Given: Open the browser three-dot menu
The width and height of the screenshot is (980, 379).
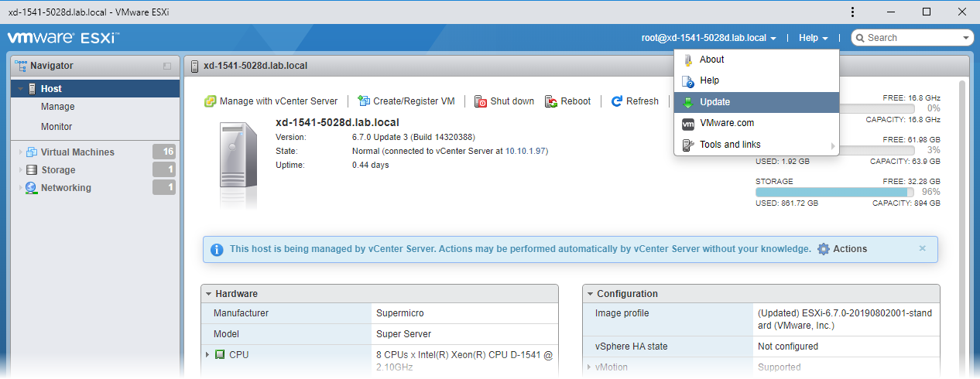Looking at the screenshot, I should pyautogui.click(x=852, y=12).
